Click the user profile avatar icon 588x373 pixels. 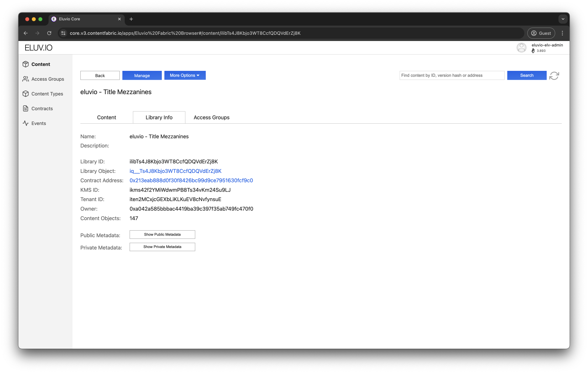coord(521,48)
